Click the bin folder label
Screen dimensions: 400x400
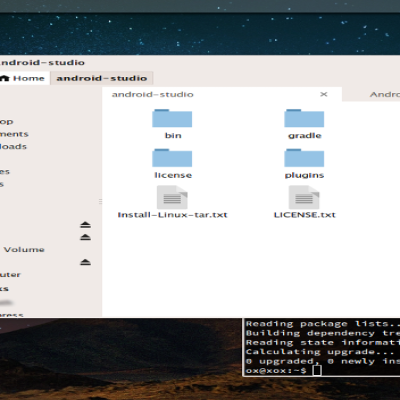173,135
